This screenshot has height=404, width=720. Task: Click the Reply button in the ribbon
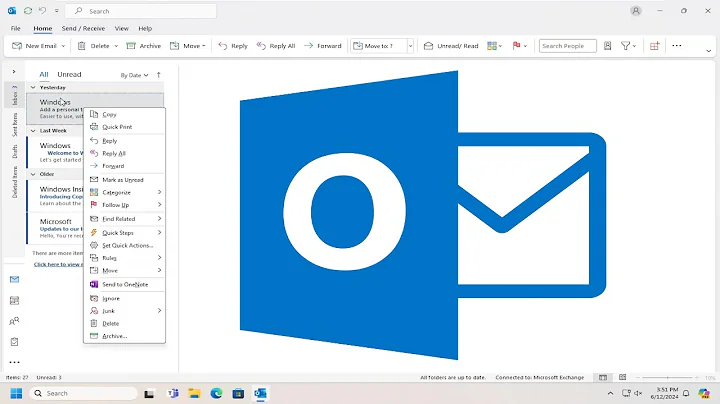pos(233,46)
